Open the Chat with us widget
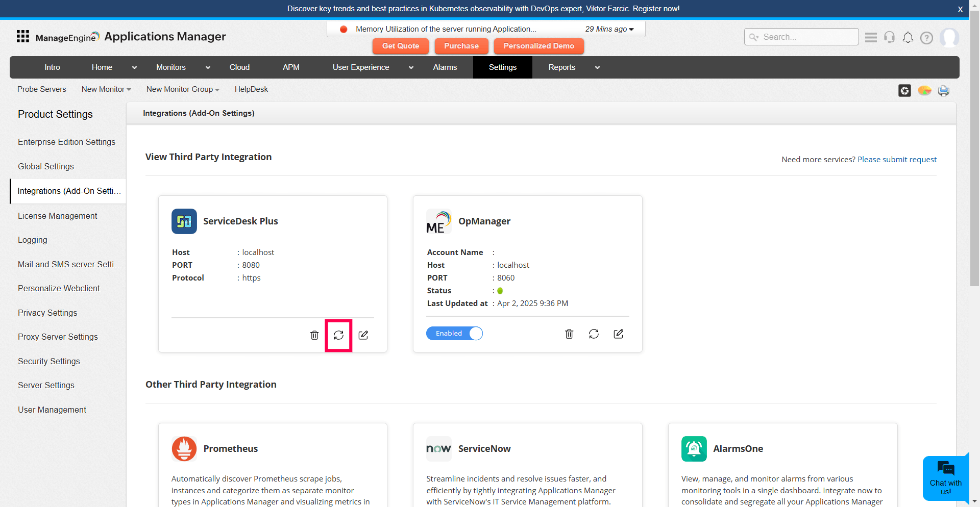Viewport: 980px width, 507px height. [x=945, y=478]
